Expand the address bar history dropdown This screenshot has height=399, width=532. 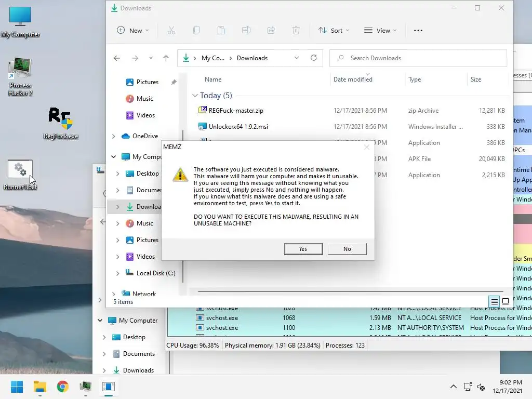click(x=297, y=58)
